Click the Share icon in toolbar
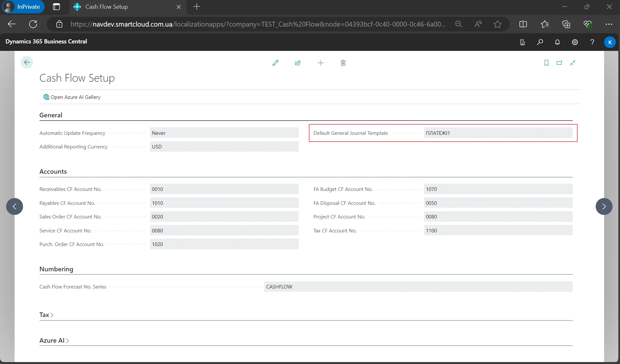This screenshot has height=364, width=620. pyautogui.click(x=298, y=63)
